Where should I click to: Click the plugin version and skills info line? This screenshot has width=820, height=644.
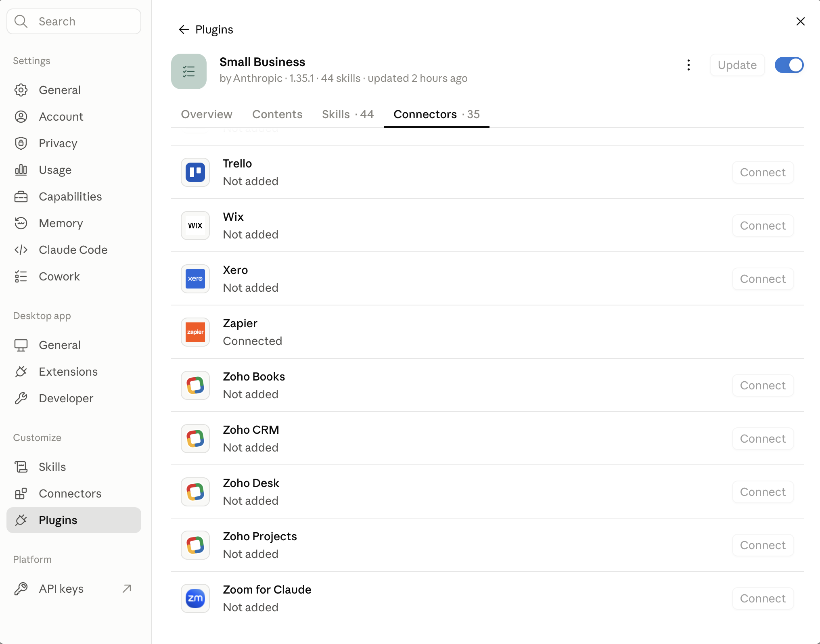coord(343,78)
